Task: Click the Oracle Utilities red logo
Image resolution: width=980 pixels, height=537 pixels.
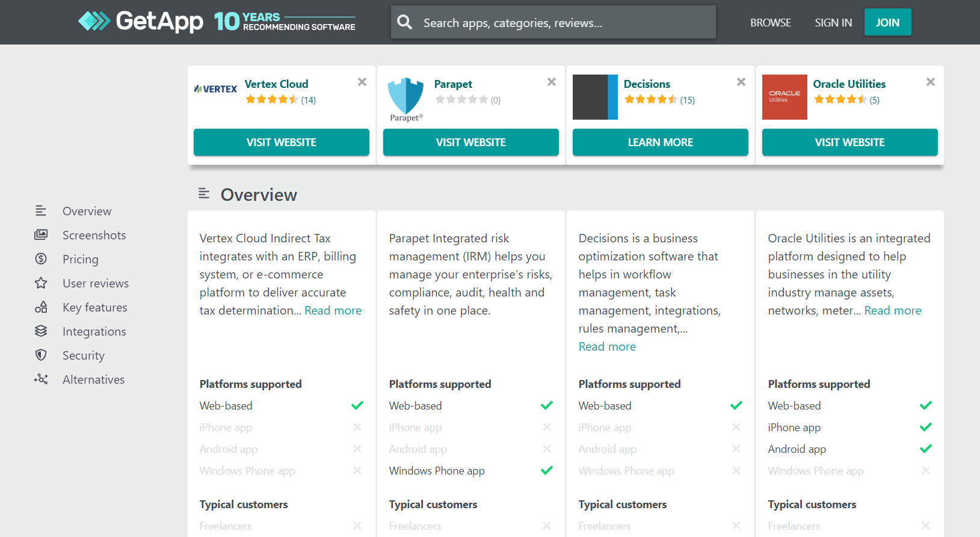Action: (784, 97)
